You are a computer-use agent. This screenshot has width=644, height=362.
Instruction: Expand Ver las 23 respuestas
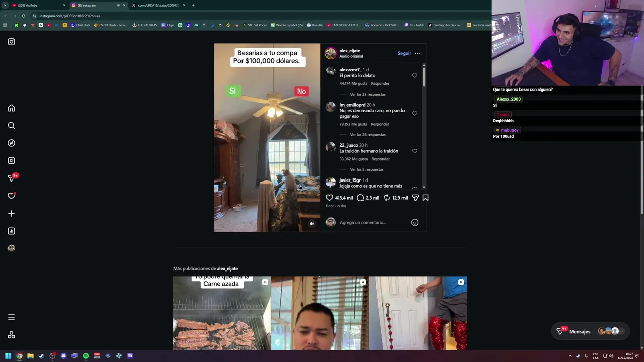(368, 94)
